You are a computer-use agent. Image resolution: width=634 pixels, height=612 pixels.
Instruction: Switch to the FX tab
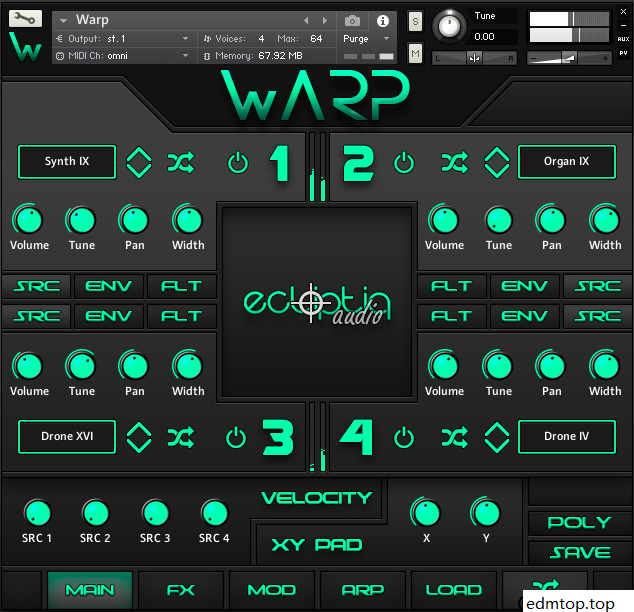[181, 590]
